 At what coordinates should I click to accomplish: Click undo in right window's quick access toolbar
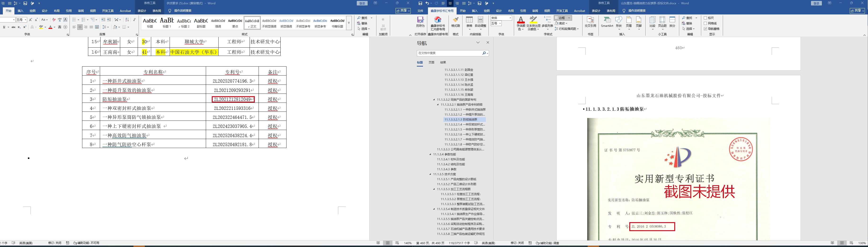(x=427, y=3)
